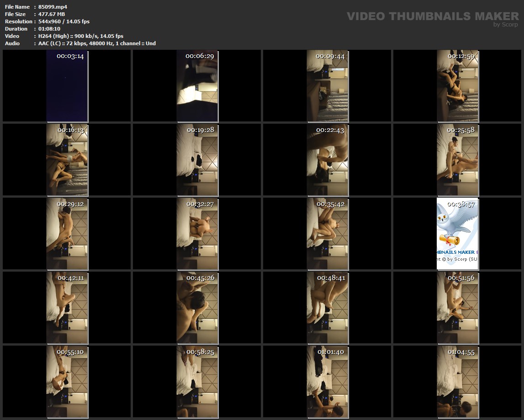
Task: Select the file size value 477.67 MB
Action: pyautogui.click(x=52, y=14)
